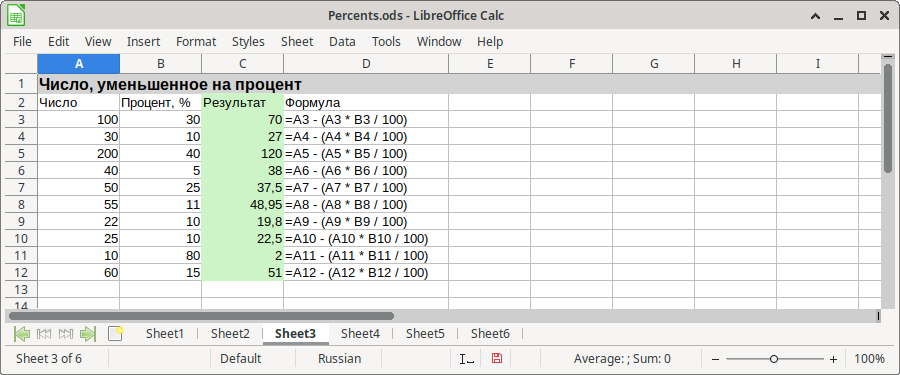Select the cell with percent value 80

[x=161, y=256]
